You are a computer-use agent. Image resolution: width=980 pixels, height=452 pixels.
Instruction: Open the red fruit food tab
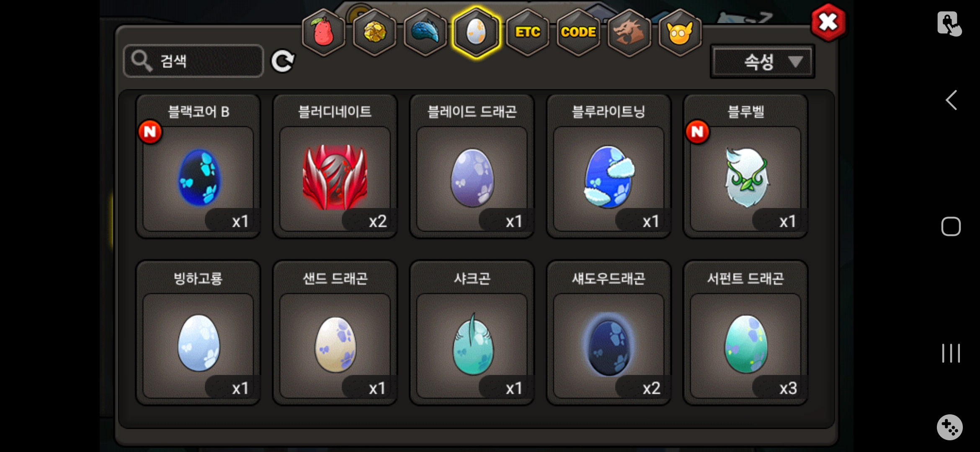pyautogui.click(x=323, y=32)
